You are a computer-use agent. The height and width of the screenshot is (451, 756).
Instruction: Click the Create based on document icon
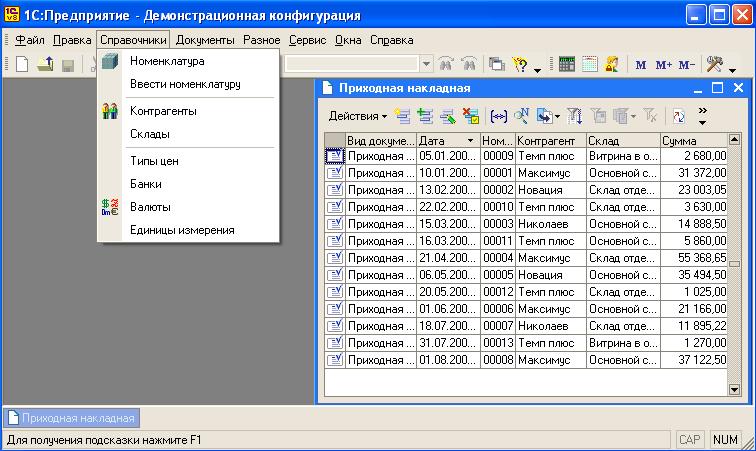544,116
